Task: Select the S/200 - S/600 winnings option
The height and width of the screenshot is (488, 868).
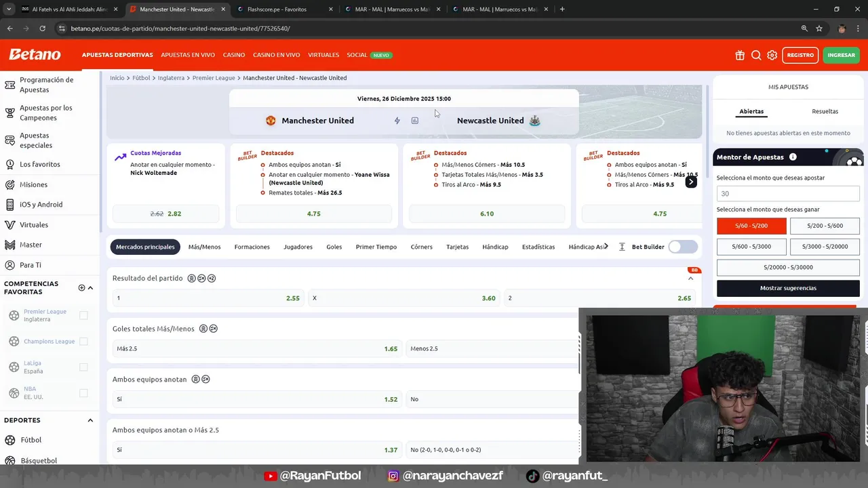Action: 825,226
